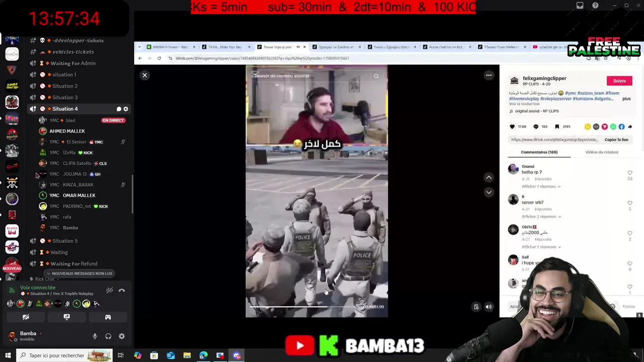Disconnect from voice with the hang-up icon
Image resolution: width=644 pixels, height=362 pixels.
pos(121,291)
